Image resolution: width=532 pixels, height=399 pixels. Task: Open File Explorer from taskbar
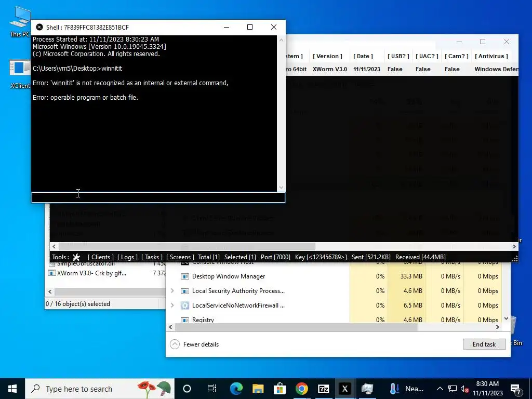point(258,389)
